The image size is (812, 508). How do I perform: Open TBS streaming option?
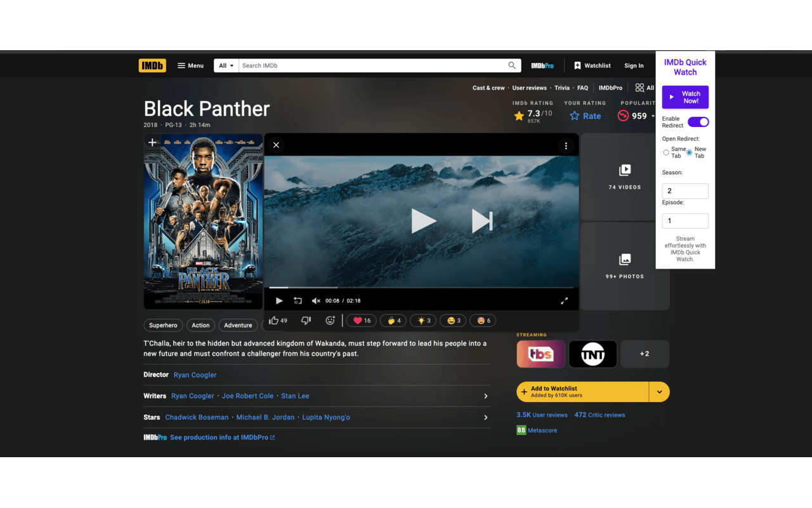(540, 354)
